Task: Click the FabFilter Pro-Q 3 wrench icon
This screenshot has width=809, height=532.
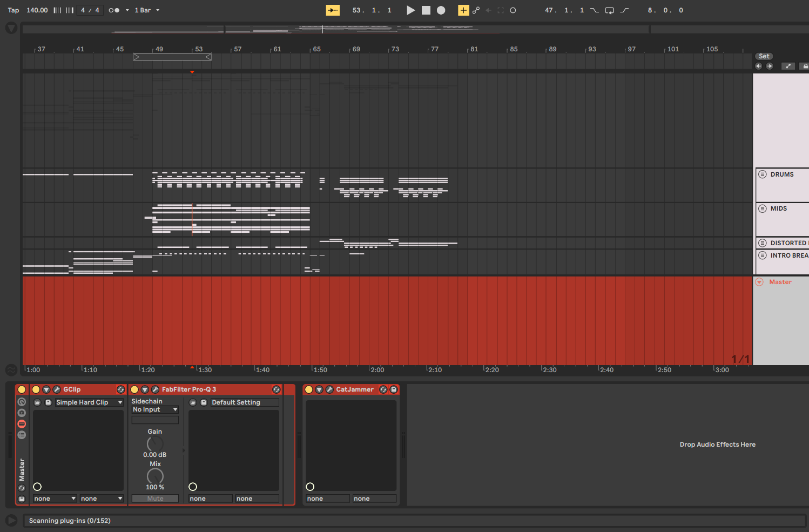Action: click(156, 389)
